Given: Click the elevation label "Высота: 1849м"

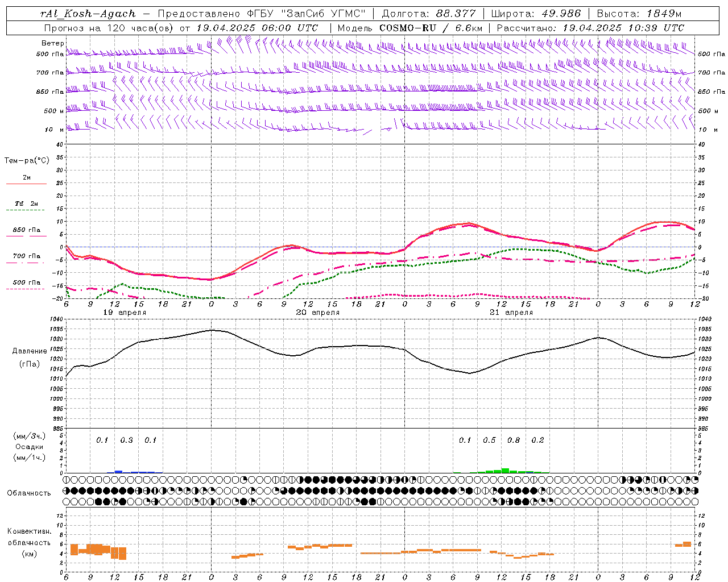Looking at the screenshot, I should click(639, 14).
